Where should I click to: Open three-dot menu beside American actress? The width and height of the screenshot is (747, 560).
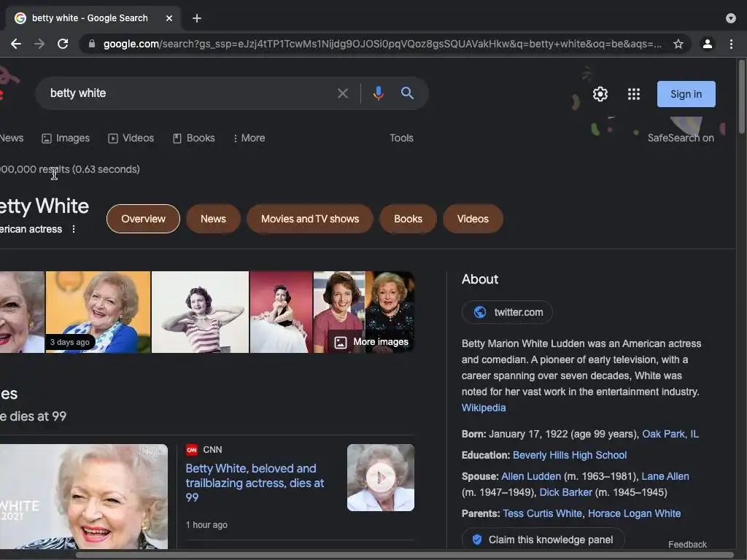[x=74, y=229]
